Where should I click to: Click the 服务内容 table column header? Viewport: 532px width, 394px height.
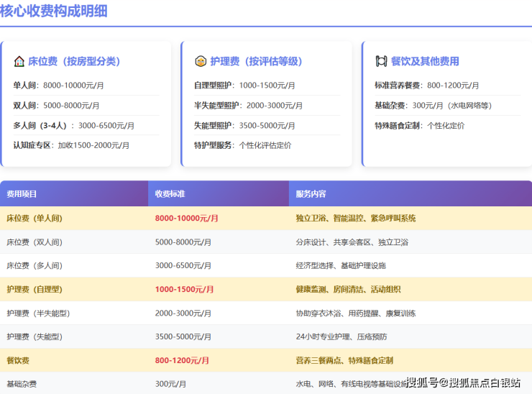pyautogui.click(x=311, y=194)
